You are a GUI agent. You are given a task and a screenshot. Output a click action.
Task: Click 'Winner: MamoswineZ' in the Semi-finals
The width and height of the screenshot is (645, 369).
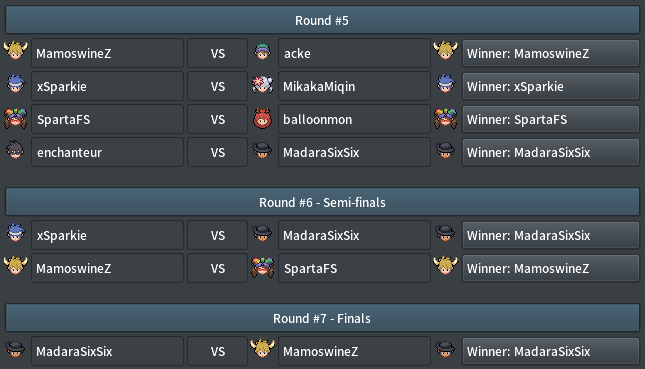(551, 268)
